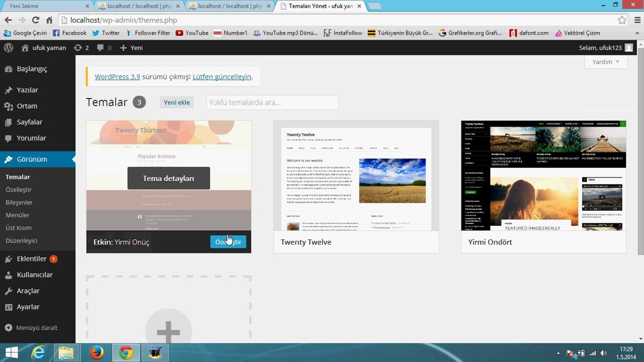Focus the Yüklü temalarda ara search field
Screen dimensions: 644x362
click(272, 102)
